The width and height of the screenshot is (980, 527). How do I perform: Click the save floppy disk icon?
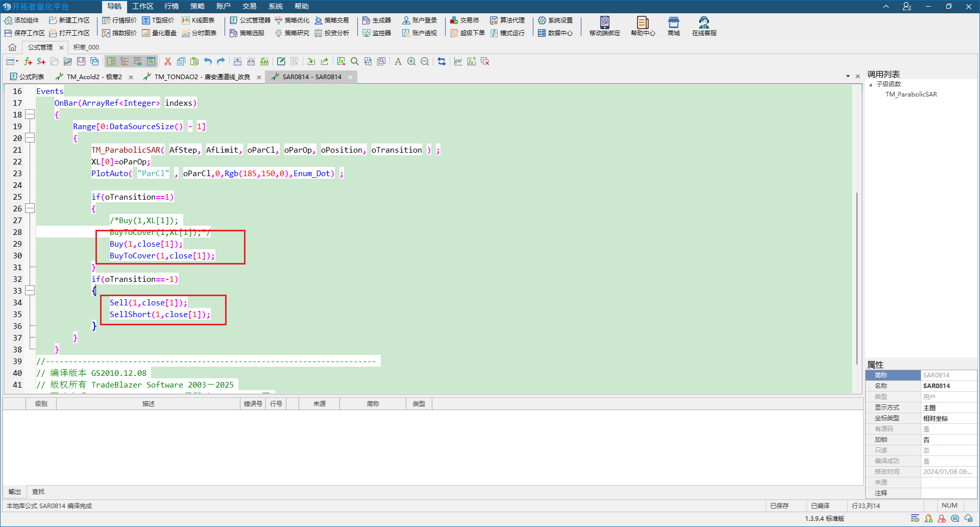81,61
